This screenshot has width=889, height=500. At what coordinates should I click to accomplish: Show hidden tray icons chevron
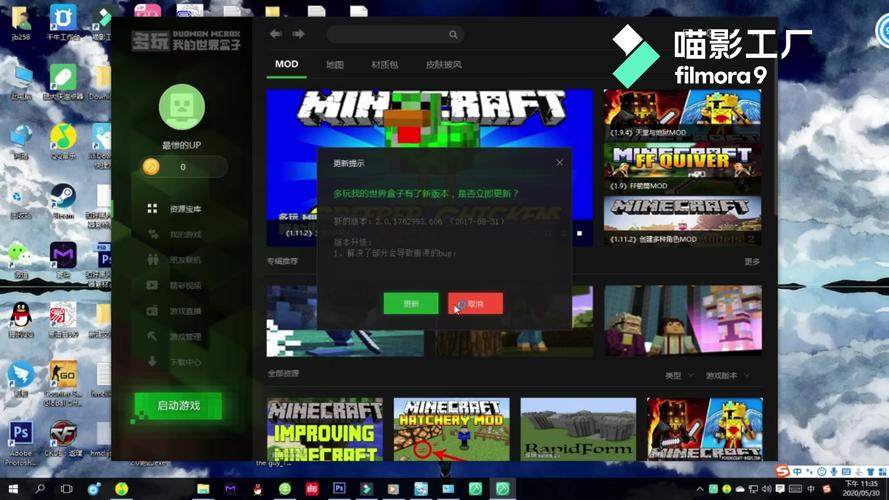coord(700,489)
